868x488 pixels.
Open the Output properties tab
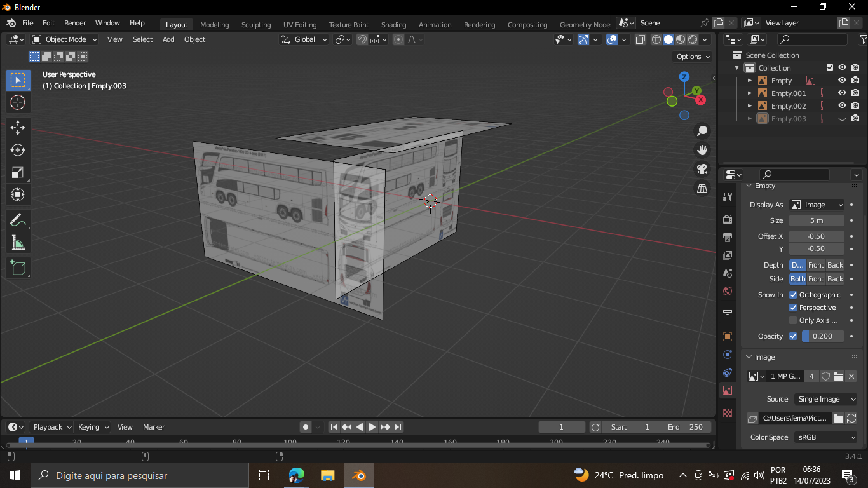(x=728, y=238)
